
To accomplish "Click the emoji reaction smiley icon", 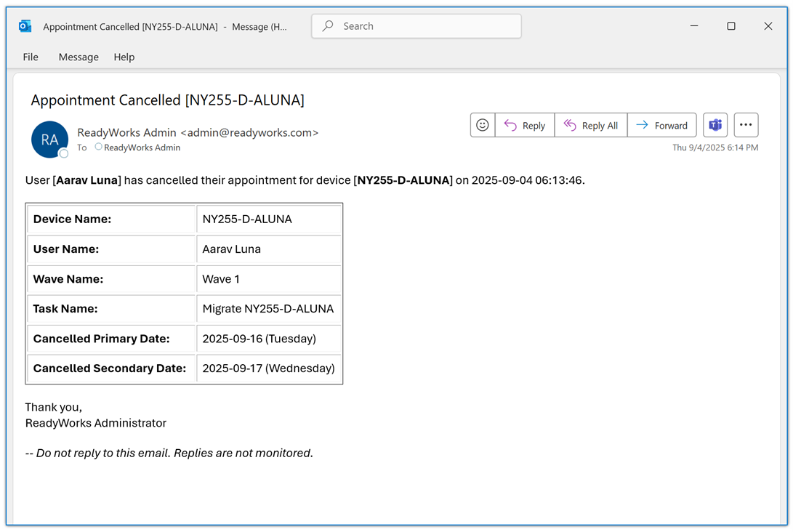I will [483, 125].
